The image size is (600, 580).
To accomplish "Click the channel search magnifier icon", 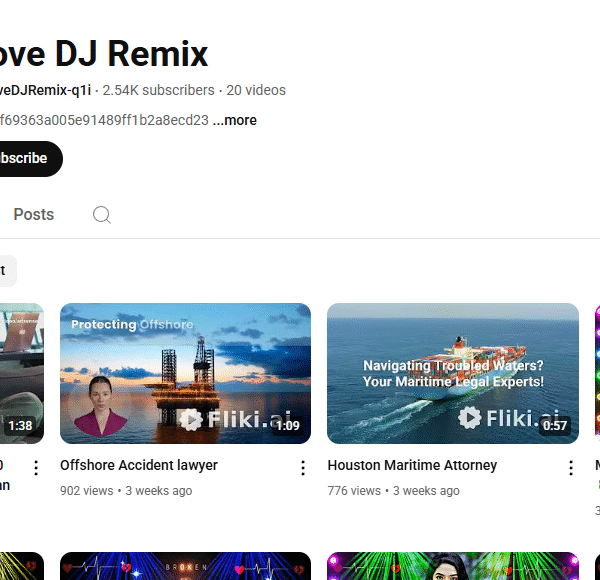I will pos(102,215).
